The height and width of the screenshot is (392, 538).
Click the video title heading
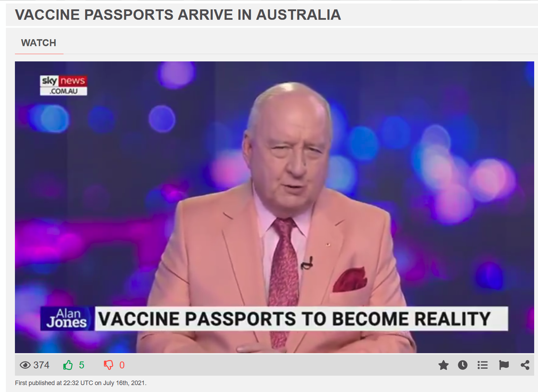(178, 15)
